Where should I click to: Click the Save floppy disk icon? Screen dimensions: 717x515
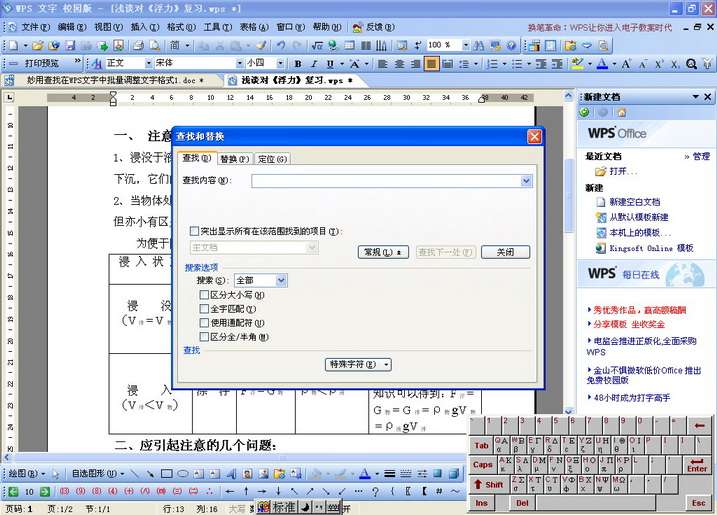[70, 45]
